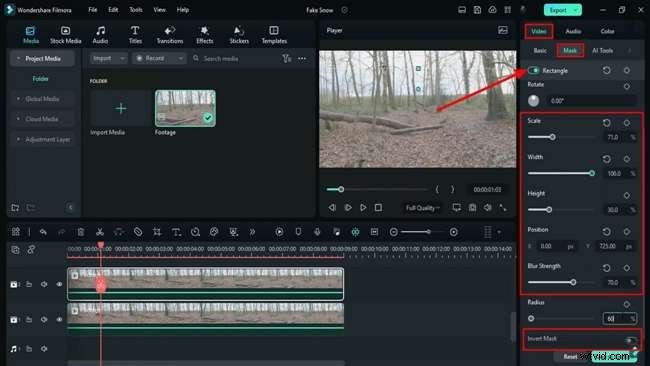Click the Stop button in player

378,207
